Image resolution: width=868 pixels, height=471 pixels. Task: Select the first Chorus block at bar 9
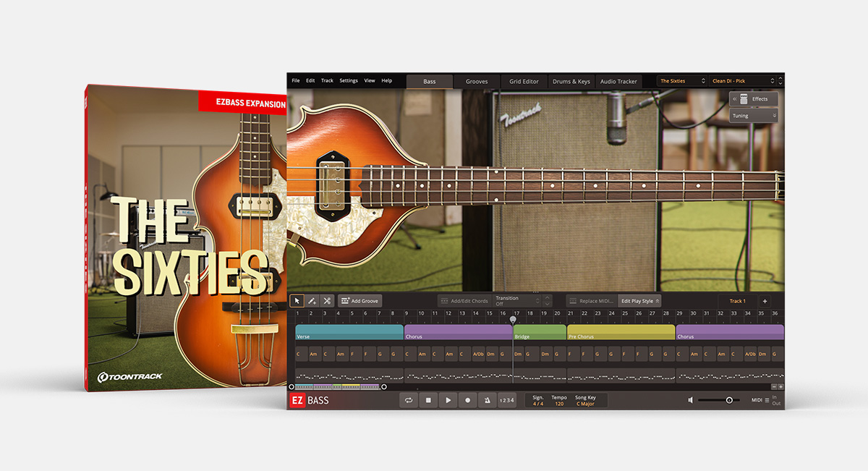[x=458, y=332]
